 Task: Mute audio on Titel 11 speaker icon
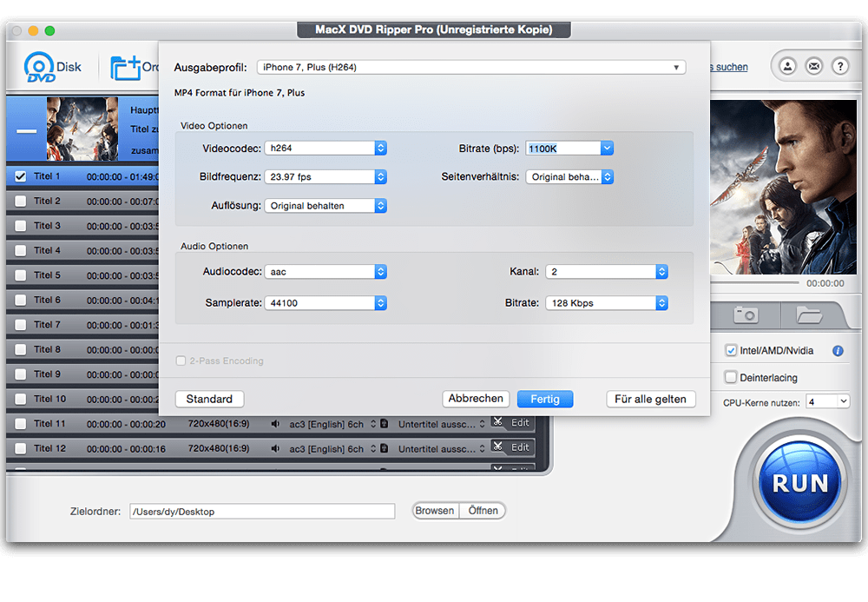tap(276, 423)
